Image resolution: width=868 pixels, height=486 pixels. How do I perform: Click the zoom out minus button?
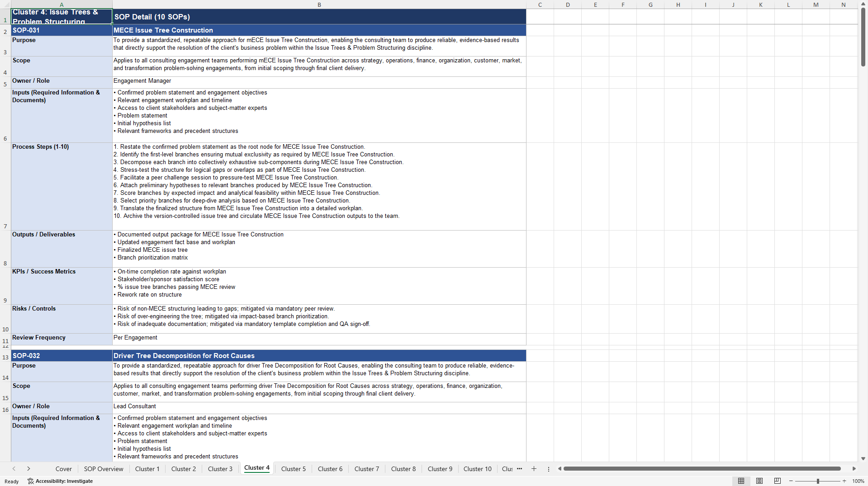[791, 481]
